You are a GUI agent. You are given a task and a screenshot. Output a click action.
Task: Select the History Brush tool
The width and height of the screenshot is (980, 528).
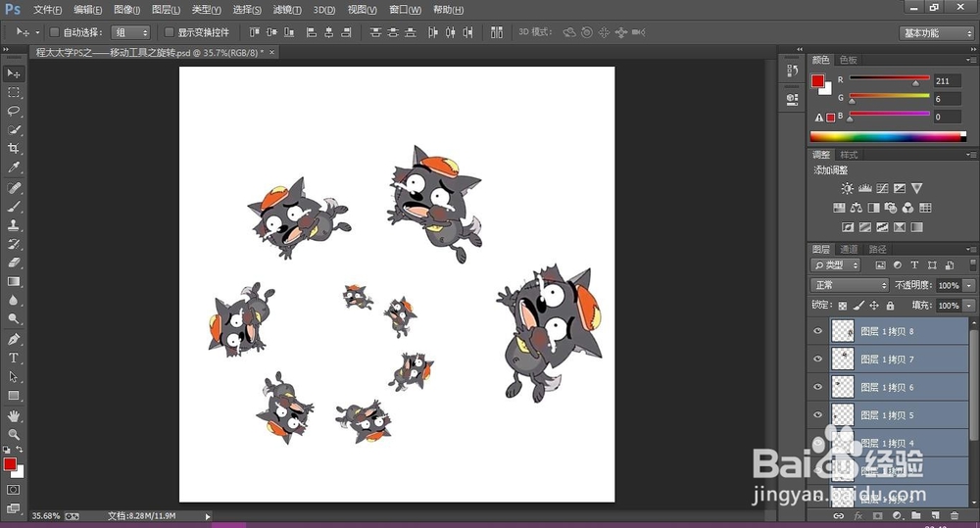13,244
